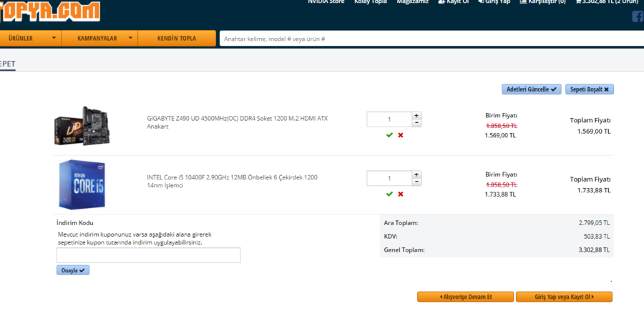Expand the KAMPANYALAR dropdown menu
Viewport: 644px width, 316px height.
coord(99,39)
